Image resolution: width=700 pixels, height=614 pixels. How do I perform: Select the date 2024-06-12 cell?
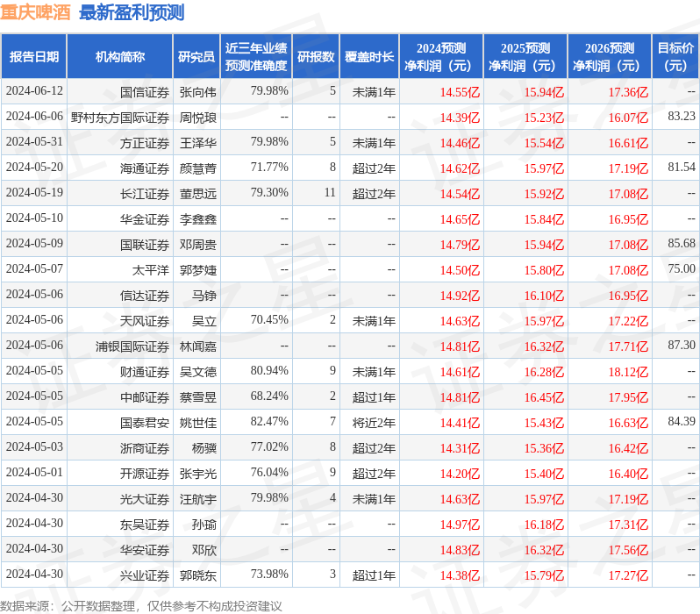tap(34, 91)
